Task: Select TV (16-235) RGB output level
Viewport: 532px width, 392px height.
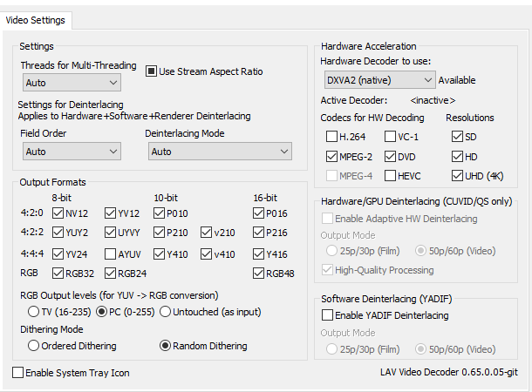Action: [34, 311]
